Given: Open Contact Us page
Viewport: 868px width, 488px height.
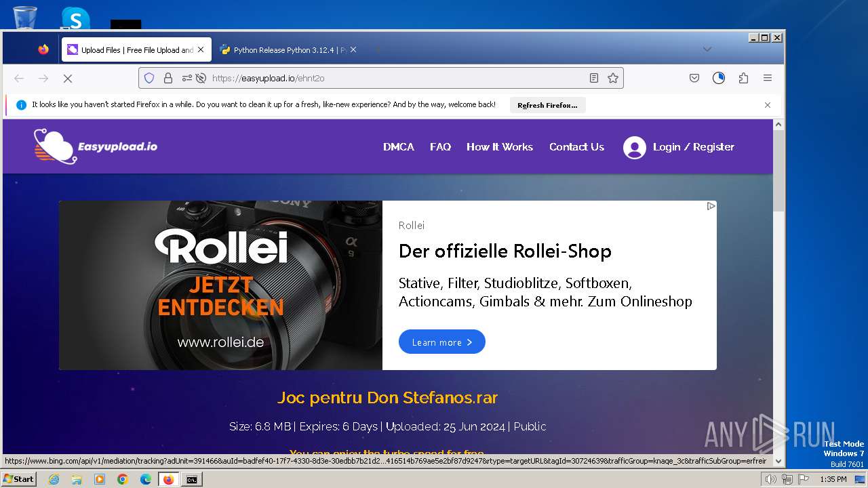Looking at the screenshot, I should (576, 146).
